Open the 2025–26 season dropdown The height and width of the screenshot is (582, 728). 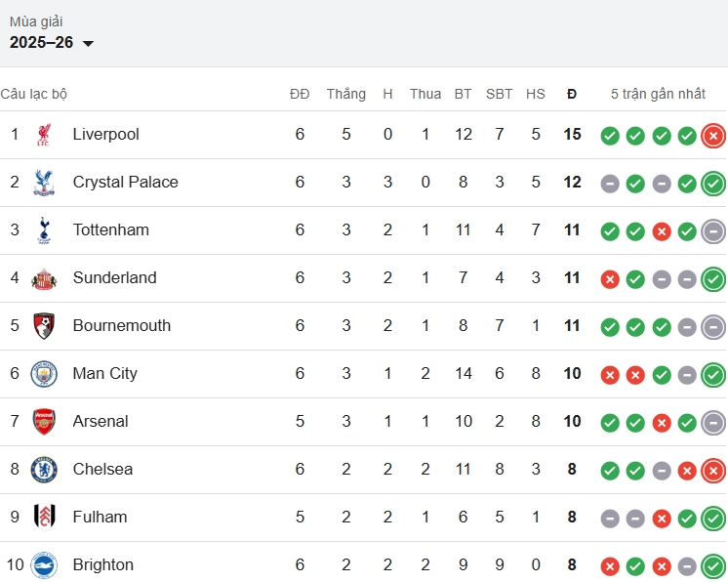click(52, 43)
